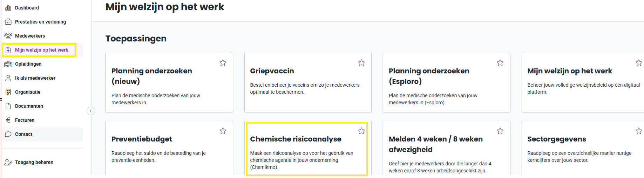644x178 pixels.
Task: Click the Prestaties en verloning briefcase icon
Action: point(8,22)
